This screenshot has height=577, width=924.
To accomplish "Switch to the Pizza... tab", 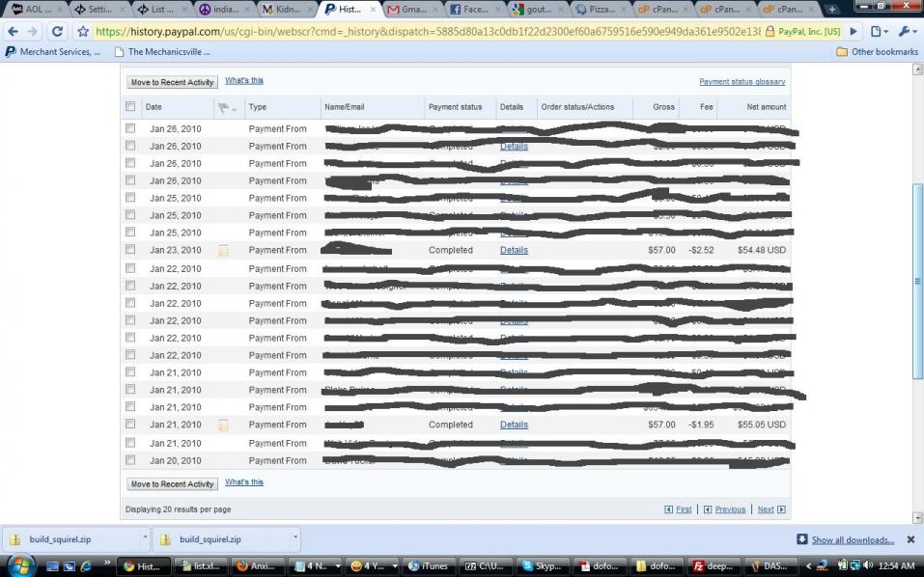I will [x=602, y=9].
